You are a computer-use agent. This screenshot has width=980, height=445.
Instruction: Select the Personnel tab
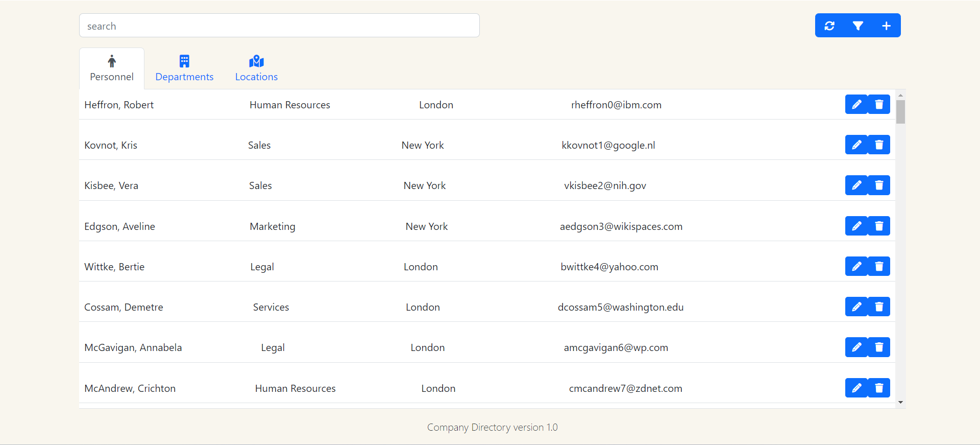click(x=112, y=68)
